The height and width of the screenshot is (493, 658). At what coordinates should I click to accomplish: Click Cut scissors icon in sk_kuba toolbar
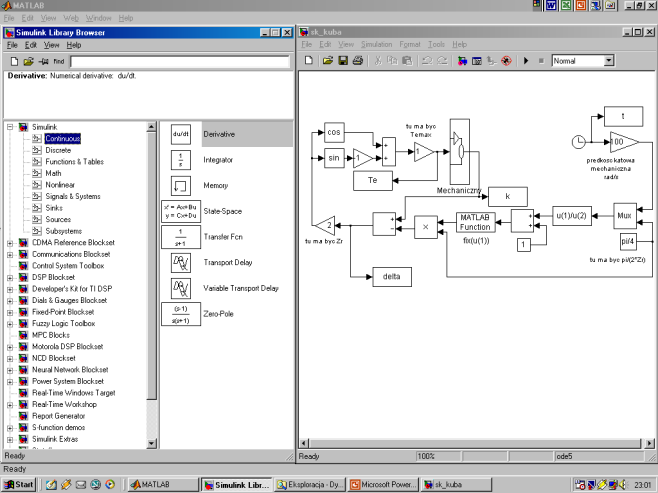(x=378, y=60)
